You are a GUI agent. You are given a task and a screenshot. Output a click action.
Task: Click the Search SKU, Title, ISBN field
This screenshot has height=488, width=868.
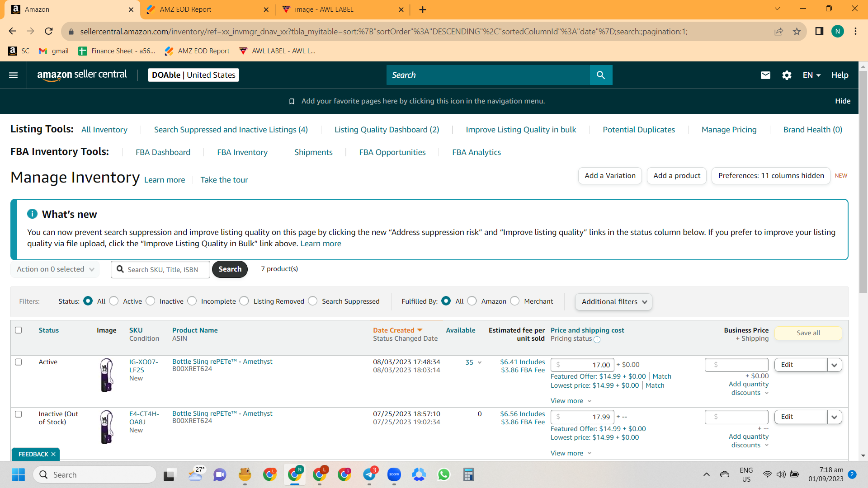click(x=160, y=269)
